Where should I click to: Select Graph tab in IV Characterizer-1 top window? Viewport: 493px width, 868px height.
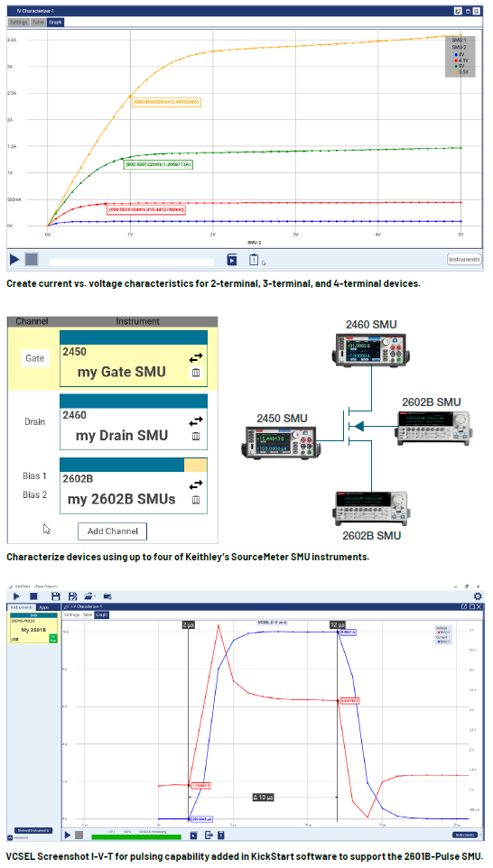point(55,23)
